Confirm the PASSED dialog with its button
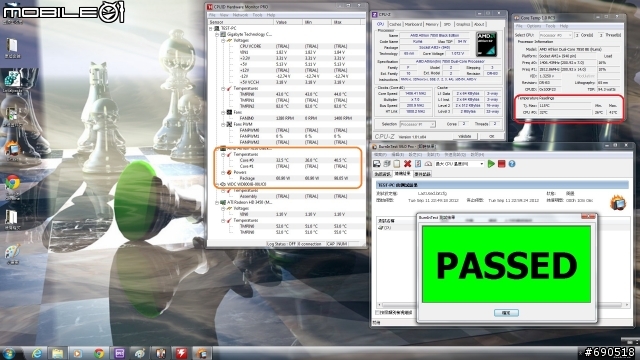The height and width of the screenshot is (360, 640). point(506,313)
